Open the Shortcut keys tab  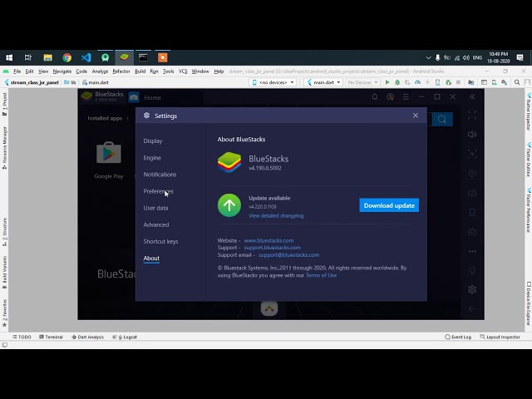click(x=160, y=241)
